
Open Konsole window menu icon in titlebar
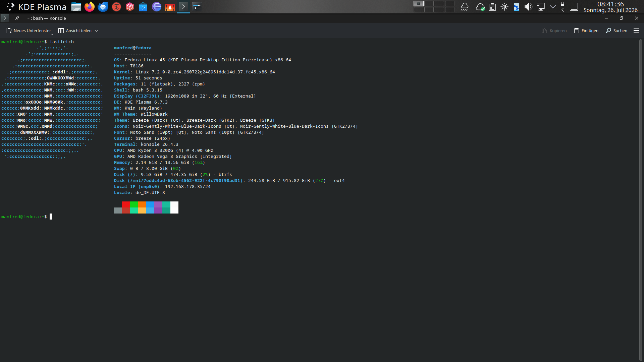(x=5, y=18)
